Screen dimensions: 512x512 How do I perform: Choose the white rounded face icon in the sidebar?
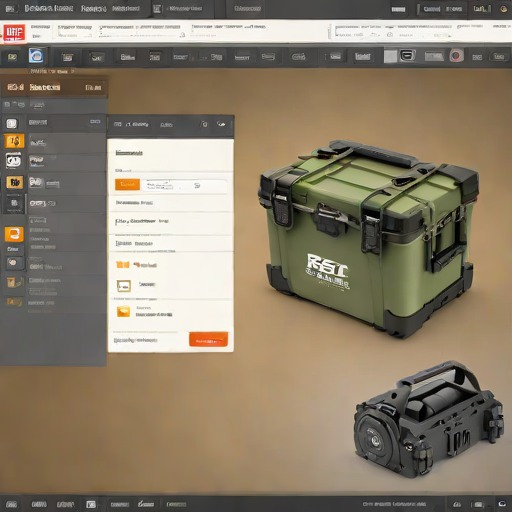14,160
